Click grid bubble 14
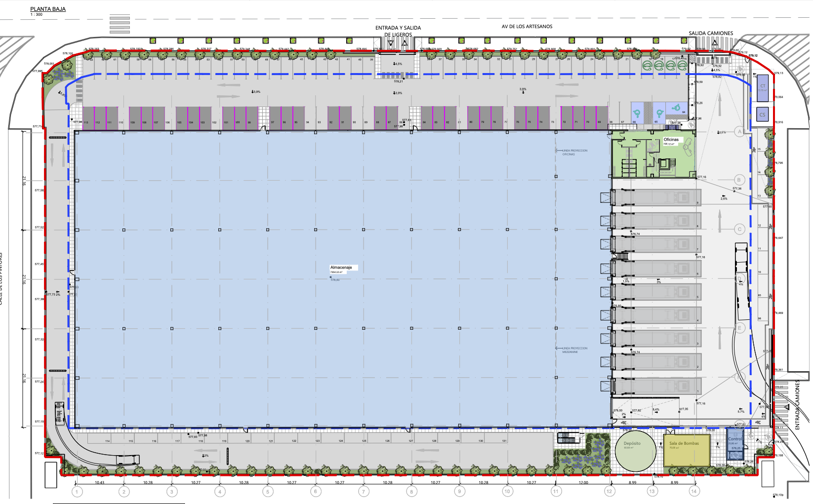The width and height of the screenshot is (813, 504). [x=694, y=492]
